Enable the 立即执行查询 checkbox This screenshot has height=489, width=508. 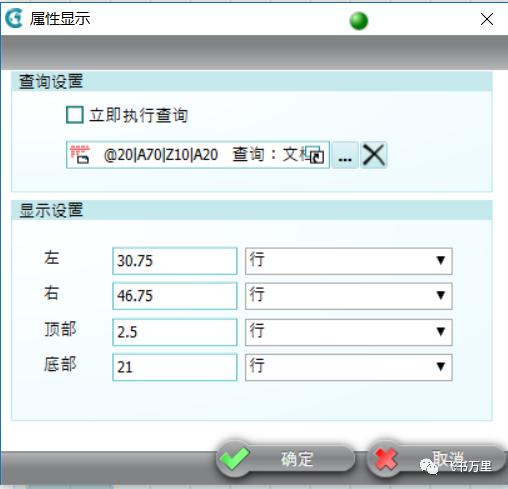75,115
